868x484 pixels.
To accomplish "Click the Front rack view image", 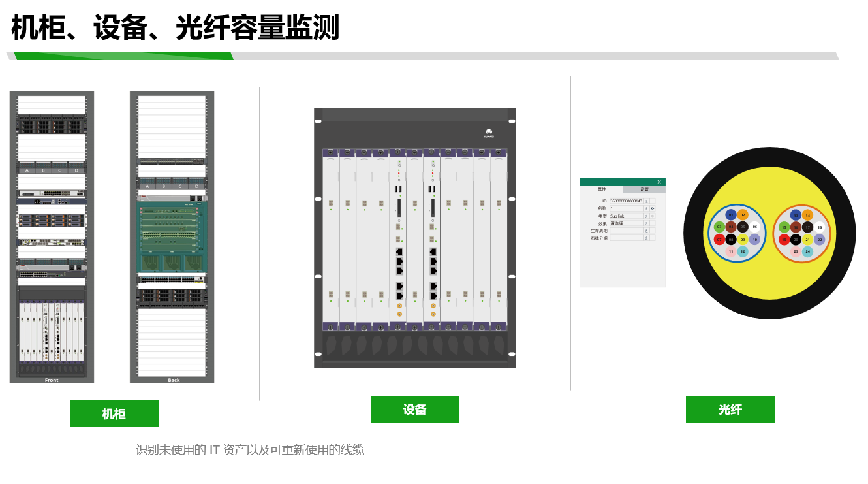I will (x=52, y=237).
